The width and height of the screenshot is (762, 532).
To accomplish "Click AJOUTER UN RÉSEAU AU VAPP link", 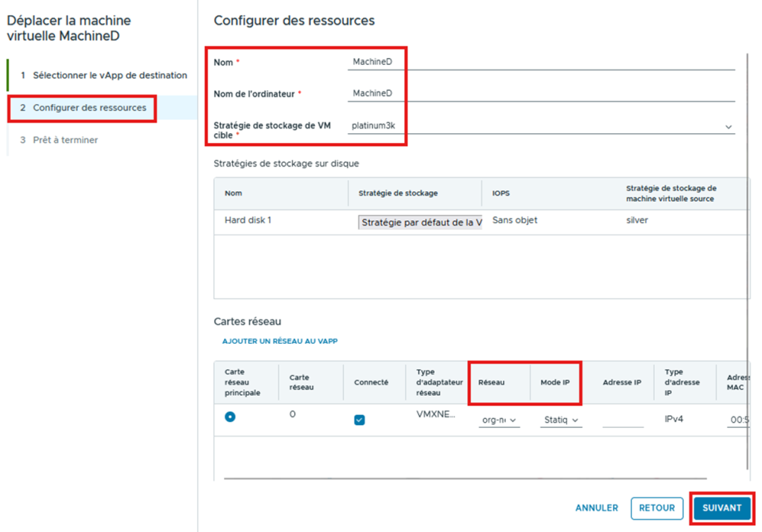I will pos(280,342).
